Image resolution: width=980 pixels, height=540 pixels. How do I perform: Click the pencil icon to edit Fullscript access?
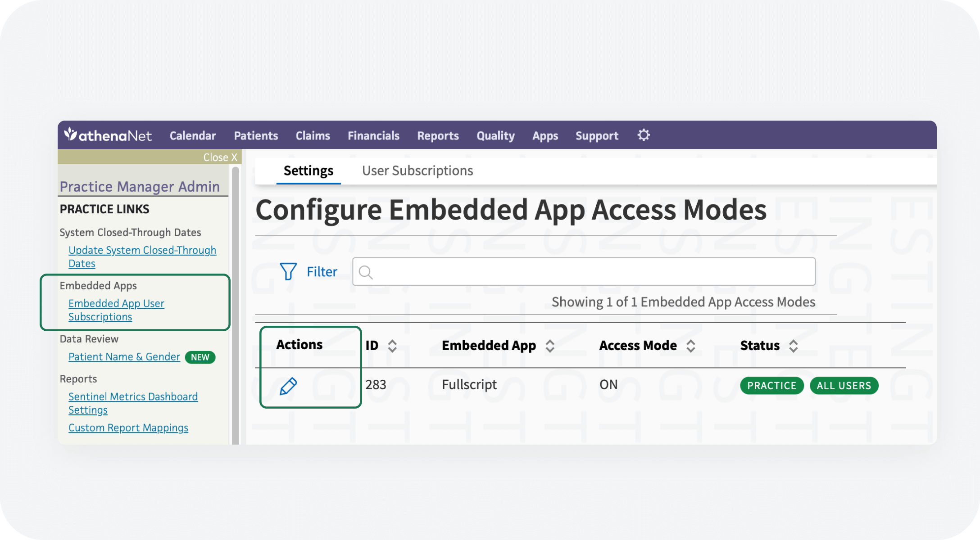tap(289, 386)
